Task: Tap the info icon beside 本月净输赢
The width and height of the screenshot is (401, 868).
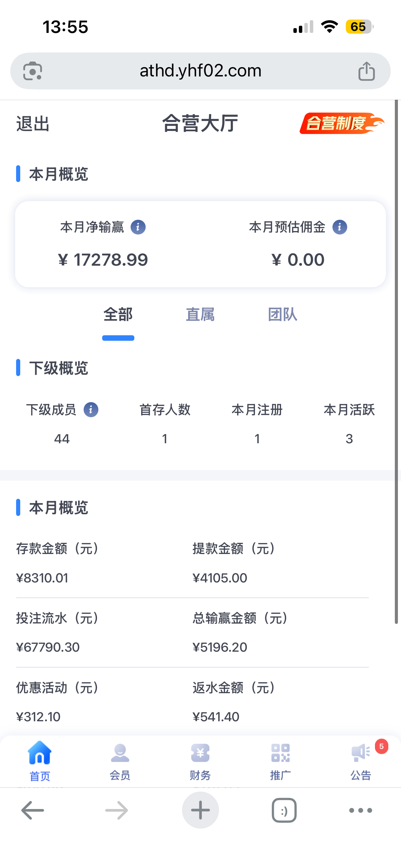Action: pyautogui.click(x=138, y=227)
